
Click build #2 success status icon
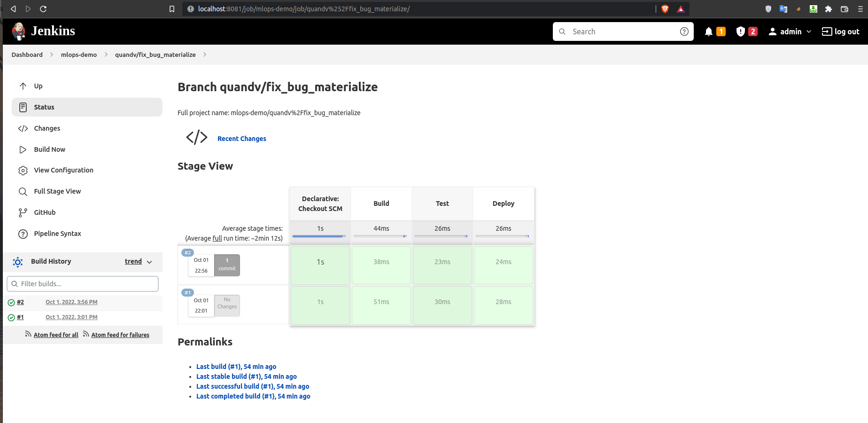(x=11, y=302)
